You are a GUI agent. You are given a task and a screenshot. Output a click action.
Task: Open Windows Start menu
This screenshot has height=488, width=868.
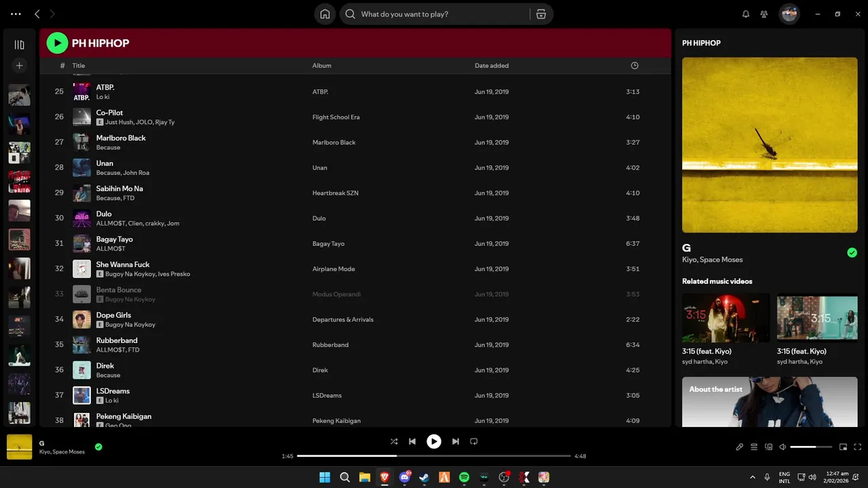pos(325,477)
